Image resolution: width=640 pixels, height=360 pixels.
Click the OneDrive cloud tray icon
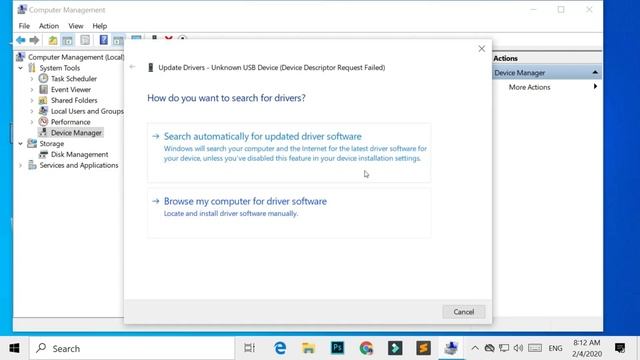[489, 348]
